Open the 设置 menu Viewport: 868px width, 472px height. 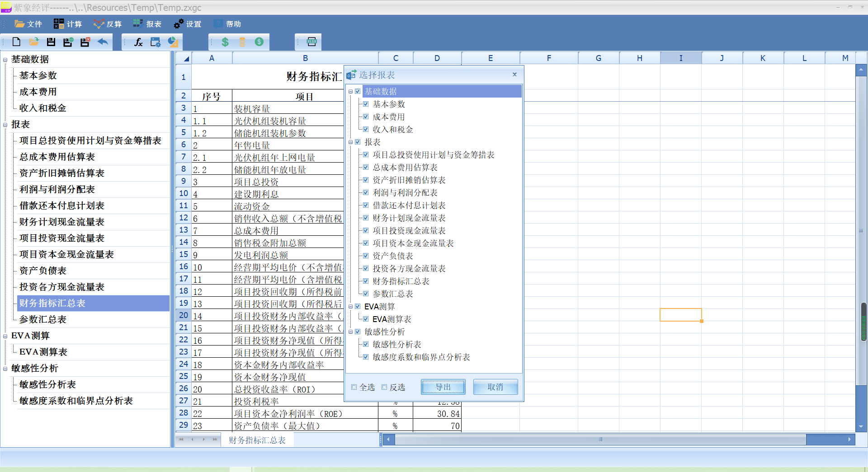(x=188, y=24)
